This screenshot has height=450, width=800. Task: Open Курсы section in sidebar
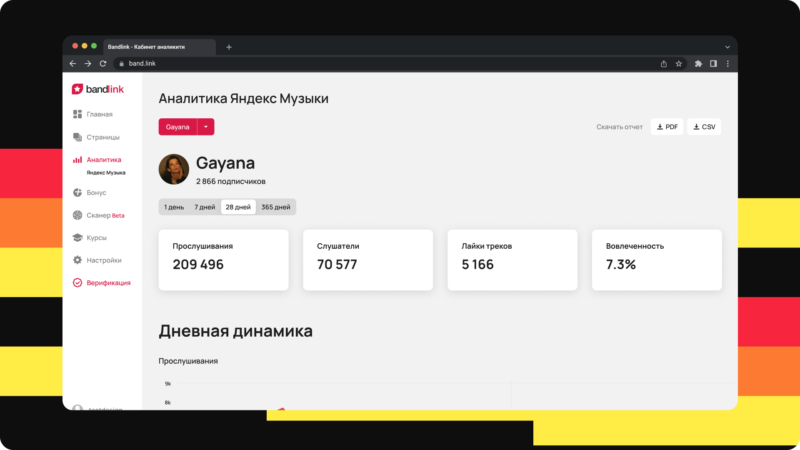[96, 238]
